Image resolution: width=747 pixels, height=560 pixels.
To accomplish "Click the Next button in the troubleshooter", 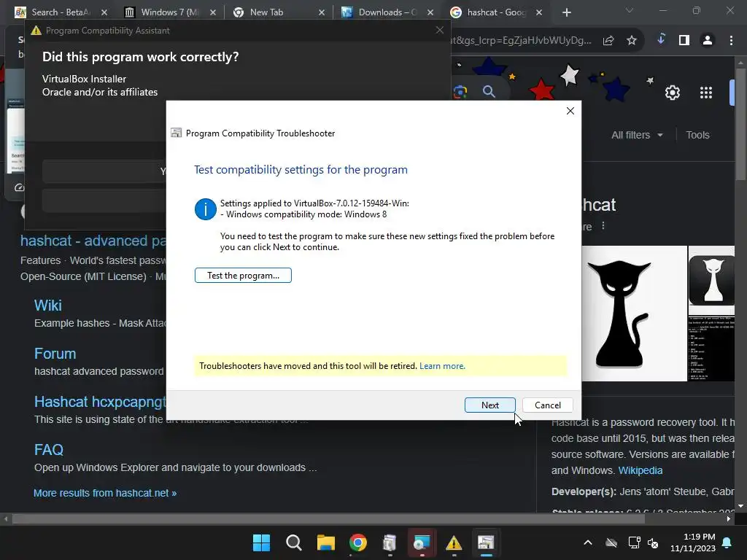I will pos(489,405).
